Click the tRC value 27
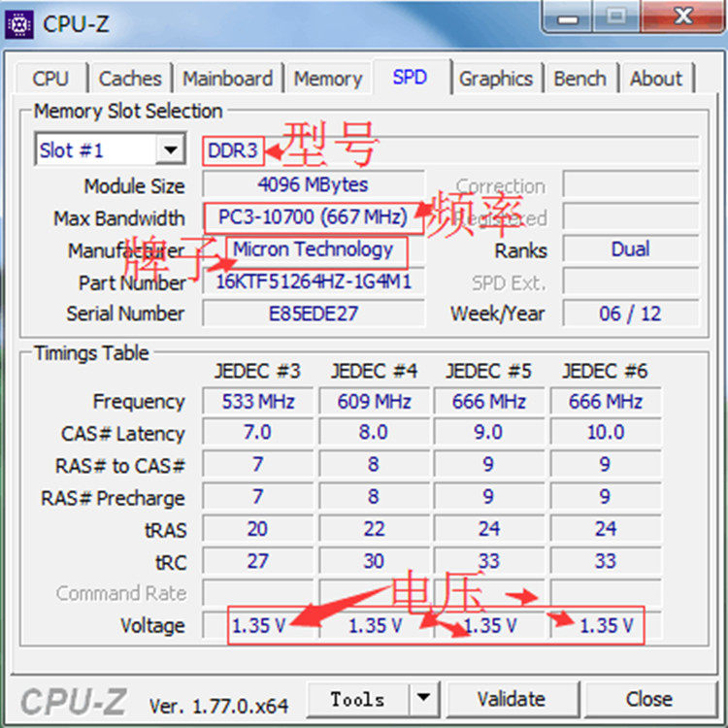This screenshot has height=728, width=728. pyautogui.click(x=258, y=561)
